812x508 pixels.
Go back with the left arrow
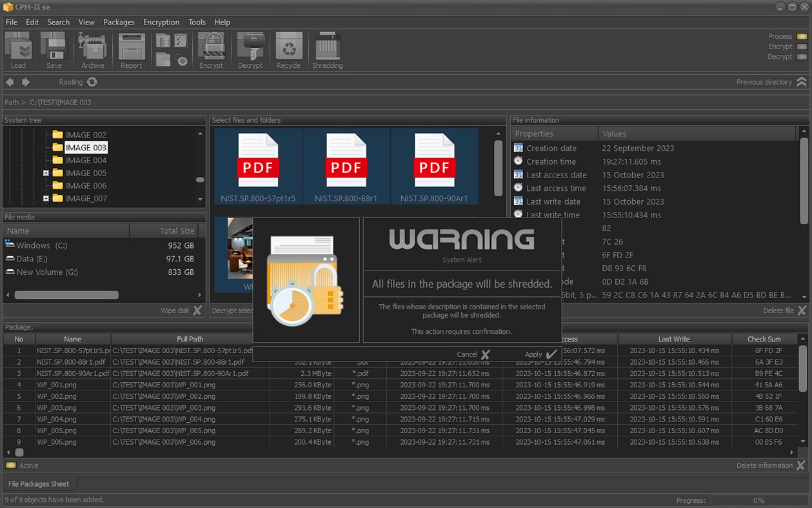(10, 82)
